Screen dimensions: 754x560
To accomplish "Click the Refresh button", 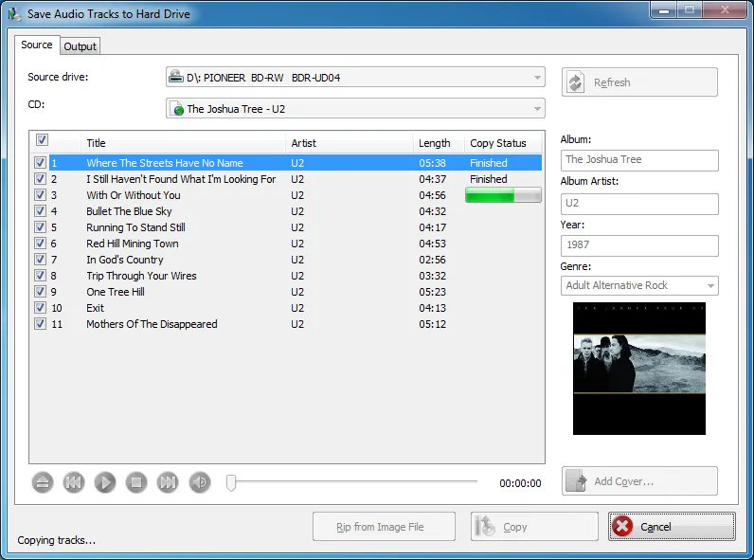I will (639, 82).
